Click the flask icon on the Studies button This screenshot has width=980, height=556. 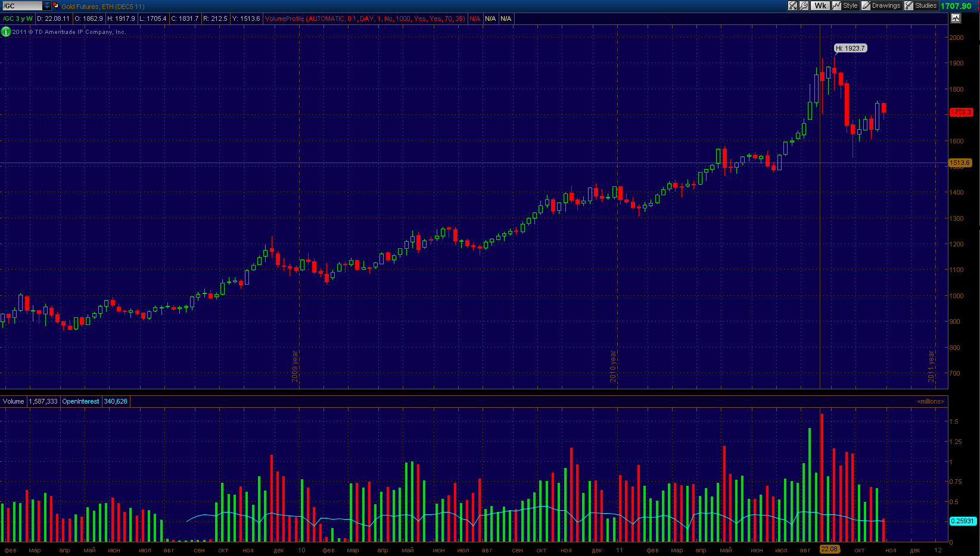[909, 5]
